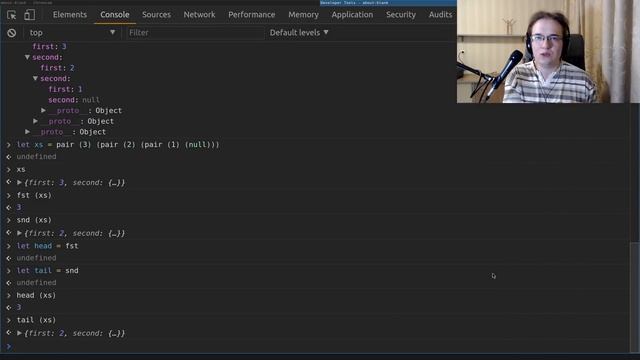Switch to the Sources tab
This screenshot has width=640, height=360.
156,15
